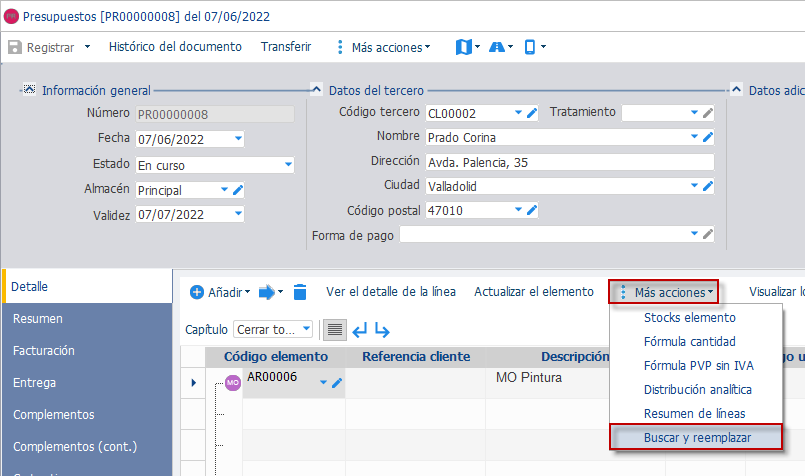This screenshot has height=476, width=805.
Task: Choose Distribución analítica from the menu
Action: click(696, 389)
